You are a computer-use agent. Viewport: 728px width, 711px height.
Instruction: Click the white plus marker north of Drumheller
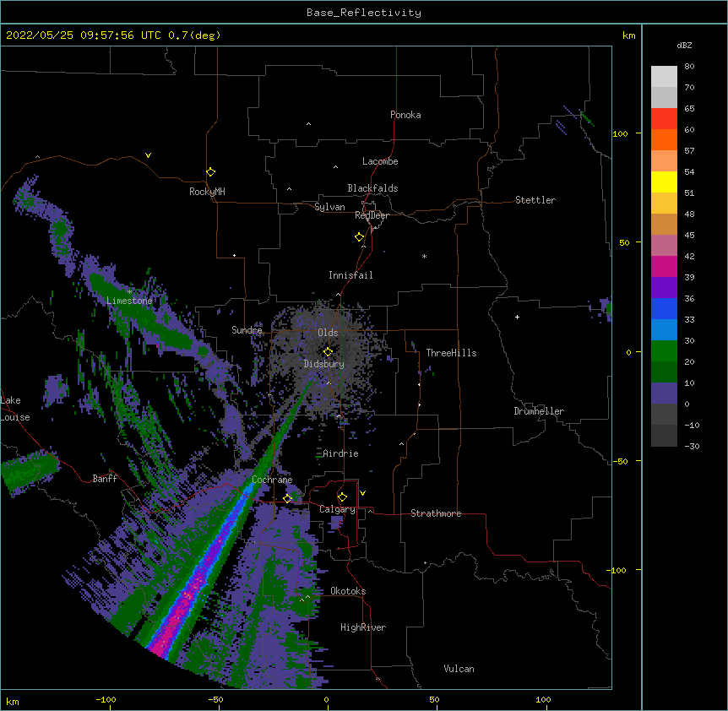pos(517,317)
